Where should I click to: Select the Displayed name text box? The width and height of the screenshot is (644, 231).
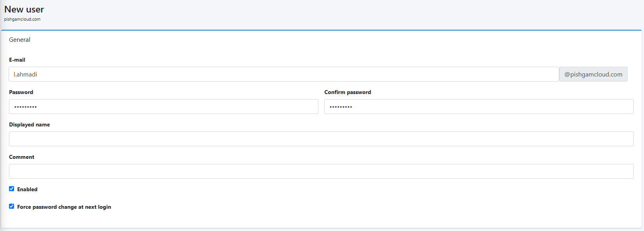coord(321,139)
